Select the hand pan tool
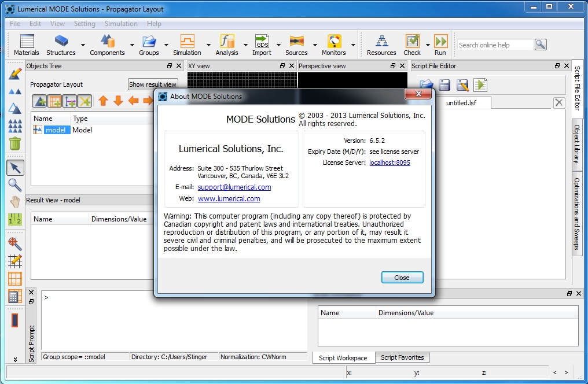Image resolution: width=588 pixels, height=384 pixels. pos(15,202)
